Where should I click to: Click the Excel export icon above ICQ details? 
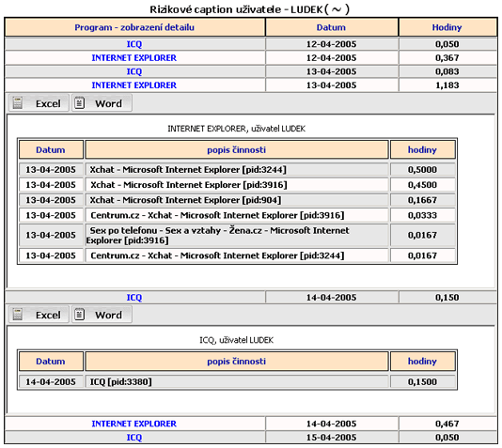(18, 315)
